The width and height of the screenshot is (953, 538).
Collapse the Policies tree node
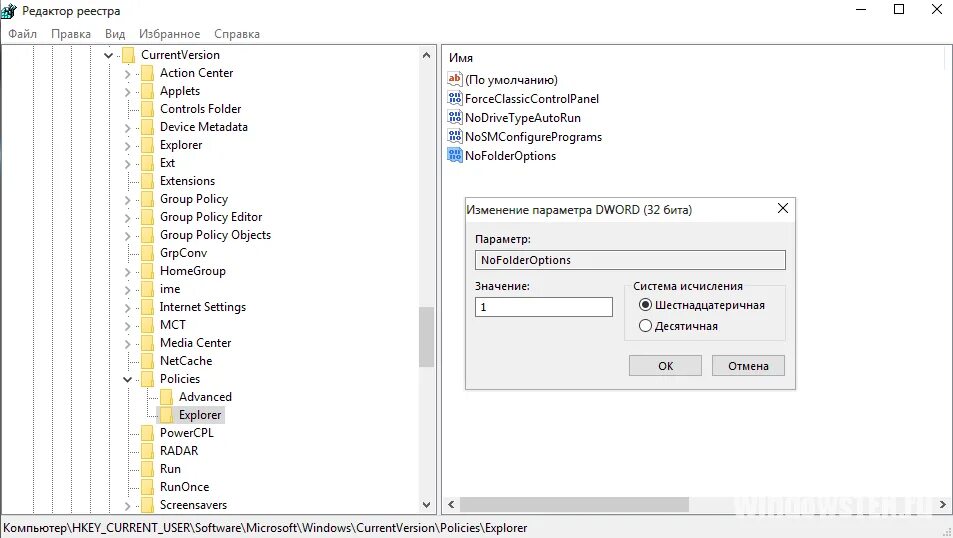(127, 379)
